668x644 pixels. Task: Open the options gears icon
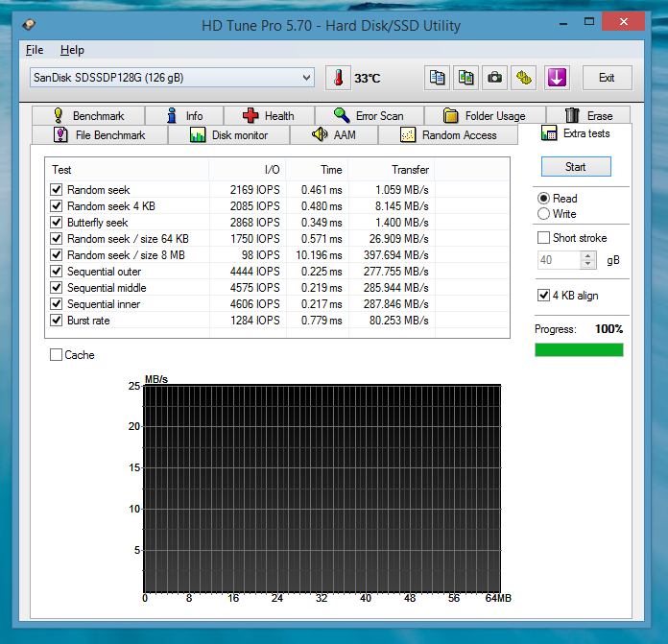tap(524, 78)
